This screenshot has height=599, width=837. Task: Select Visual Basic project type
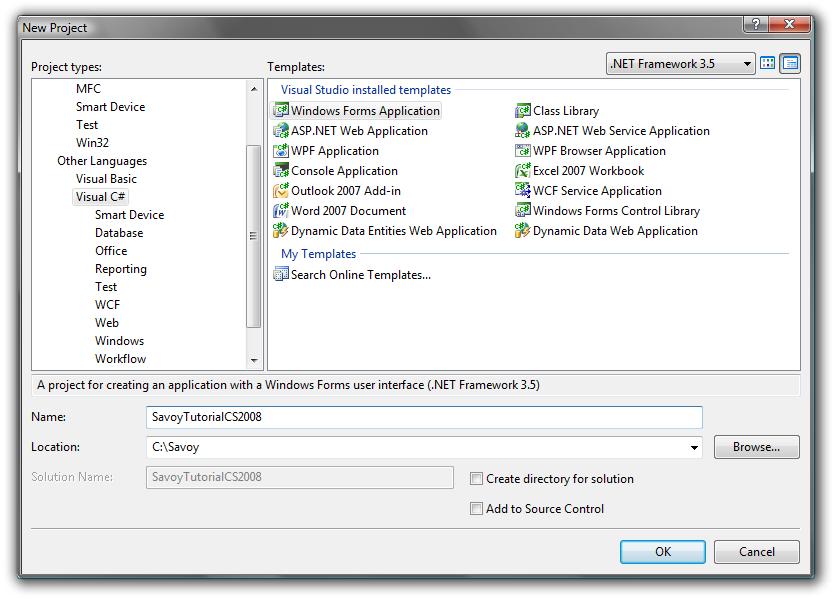click(106, 179)
